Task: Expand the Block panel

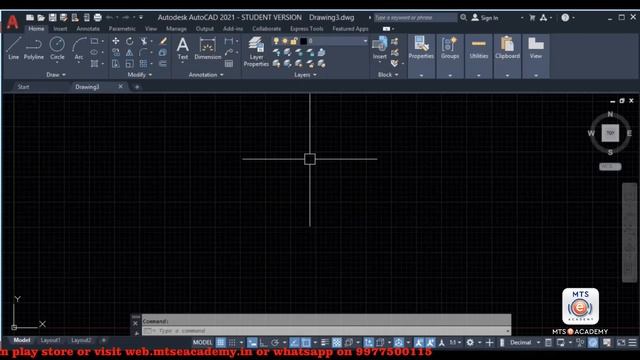Action: [388, 75]
